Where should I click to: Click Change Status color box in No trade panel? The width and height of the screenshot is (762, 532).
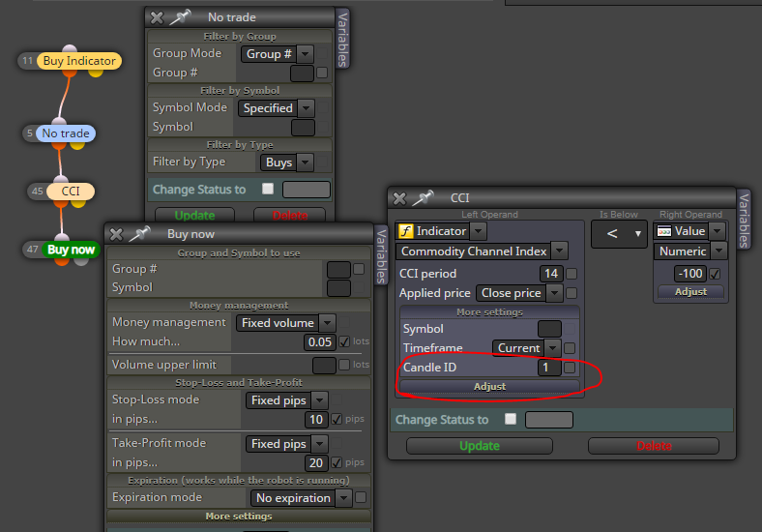[x=307, y=190]
